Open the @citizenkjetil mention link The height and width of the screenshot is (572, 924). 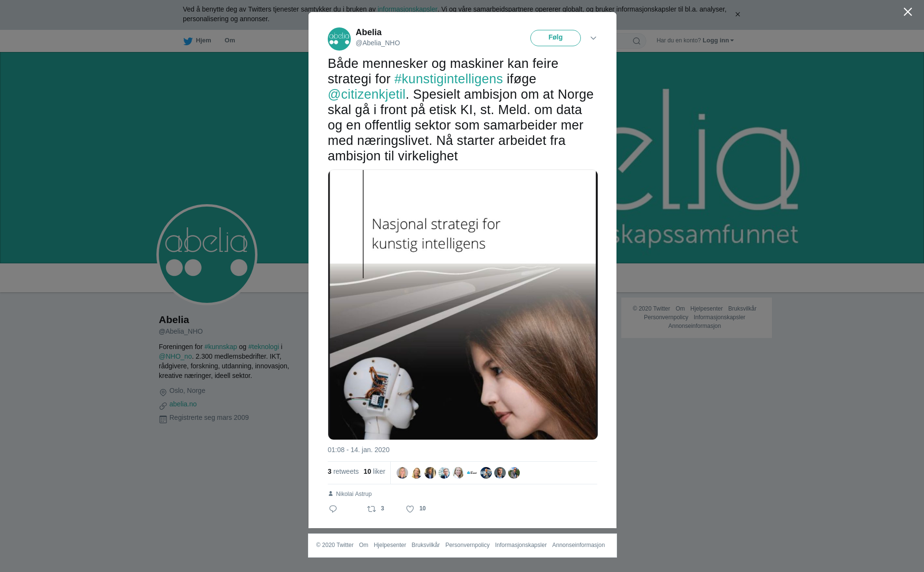coord(367,94)
